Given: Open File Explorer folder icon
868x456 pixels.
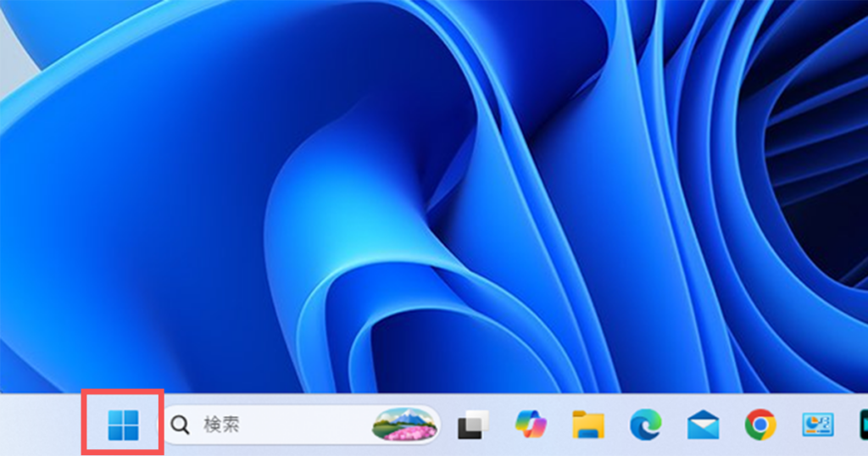Looking at the screenshot, I should pyautogui.click(x=588, y=424).
